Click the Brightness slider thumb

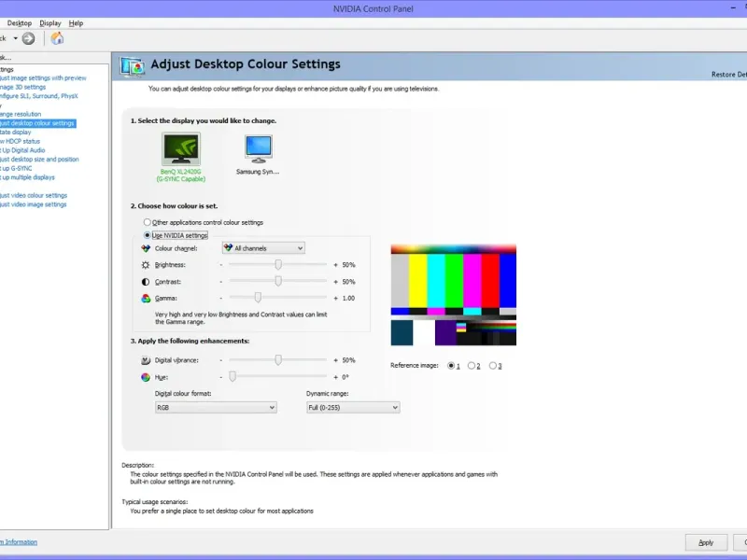pos(278,264)
